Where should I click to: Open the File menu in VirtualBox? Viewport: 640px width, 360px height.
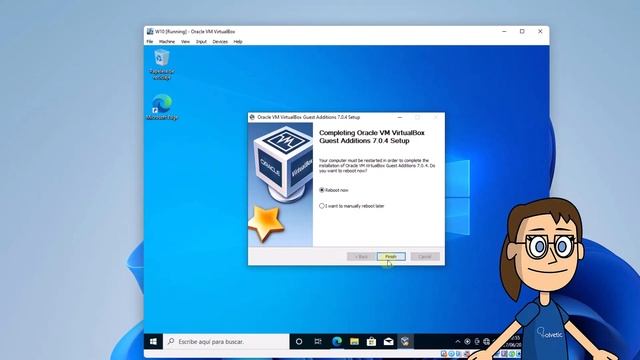pos(150,42)
